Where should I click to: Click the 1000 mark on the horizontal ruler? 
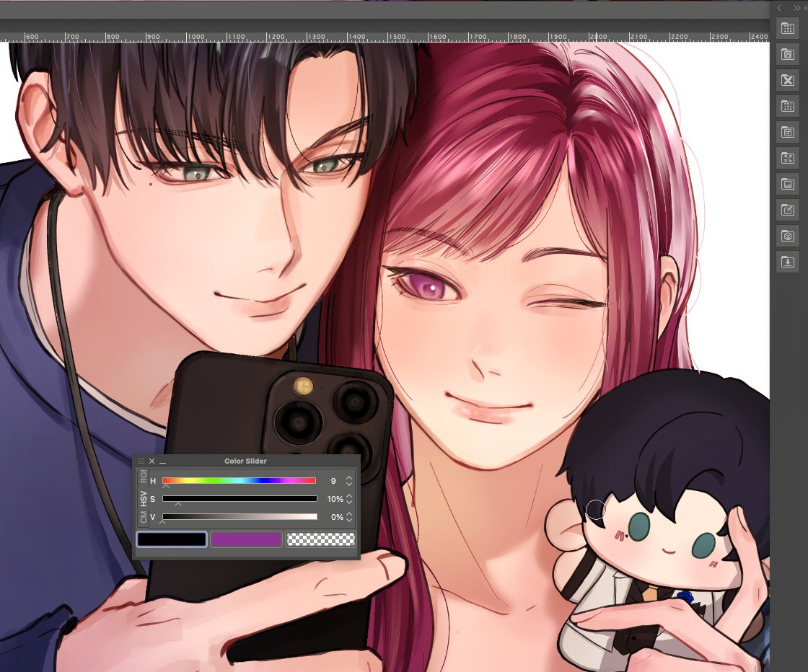196,37
